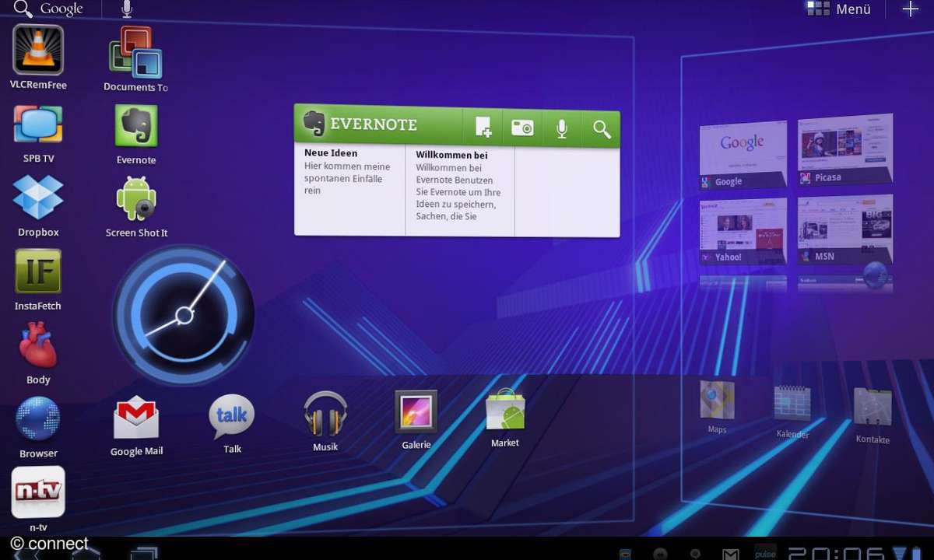
Task: Search notes in the Evernote widget
Action: (602, 130)
